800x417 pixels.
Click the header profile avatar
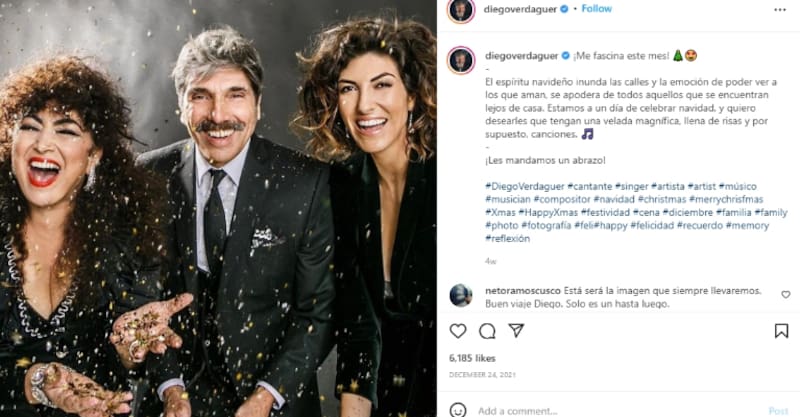point(460,10)
